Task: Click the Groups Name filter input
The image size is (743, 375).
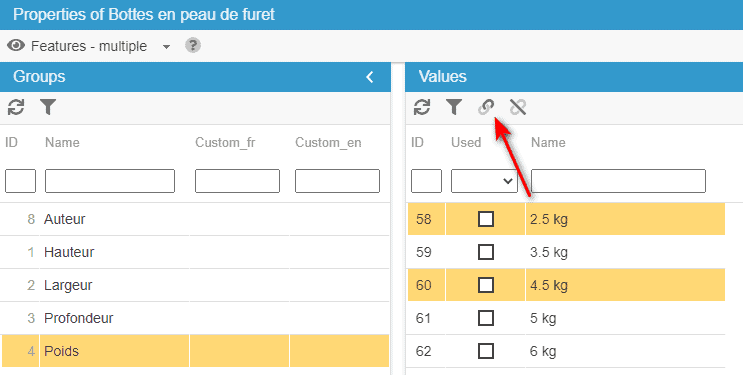Action: point(110,181)
